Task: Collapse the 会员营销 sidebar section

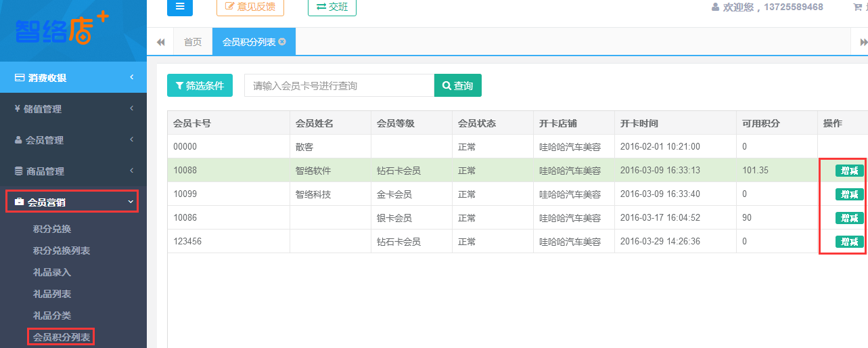Action: point(73,202)
